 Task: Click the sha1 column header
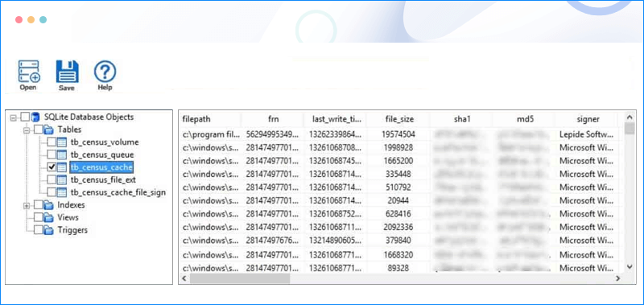(x=461, y=119)
